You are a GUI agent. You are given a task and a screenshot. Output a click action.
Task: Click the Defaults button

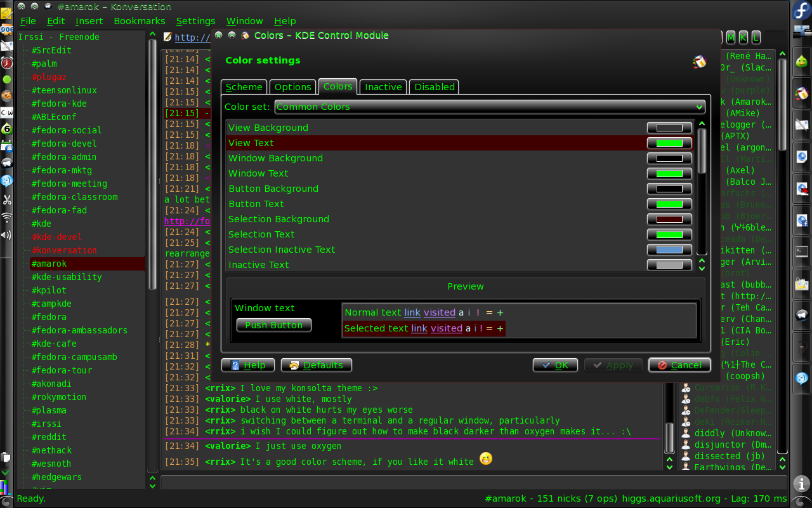tap(317, 365)
